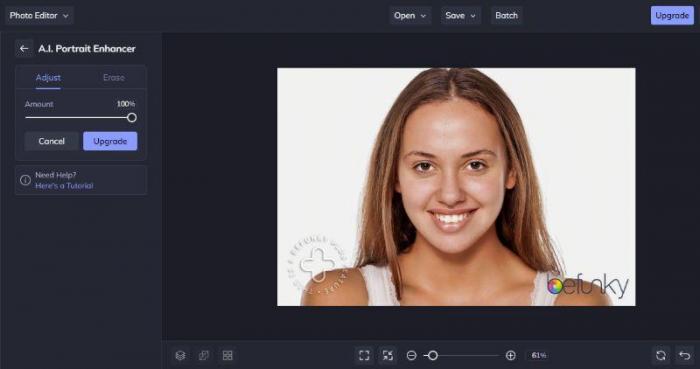Open the Here's a Tutorial link
This screenshot has height=369, width=700.
(x=64, y=186)
